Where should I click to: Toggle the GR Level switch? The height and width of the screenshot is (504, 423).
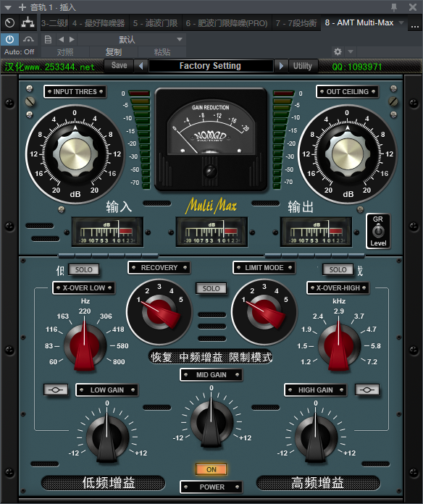378,231
